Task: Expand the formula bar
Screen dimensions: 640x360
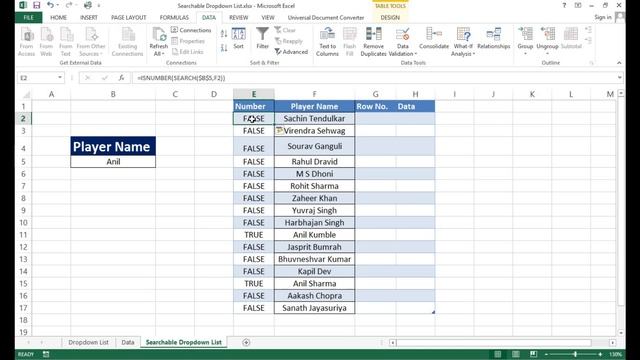Action: pos(620,78)
